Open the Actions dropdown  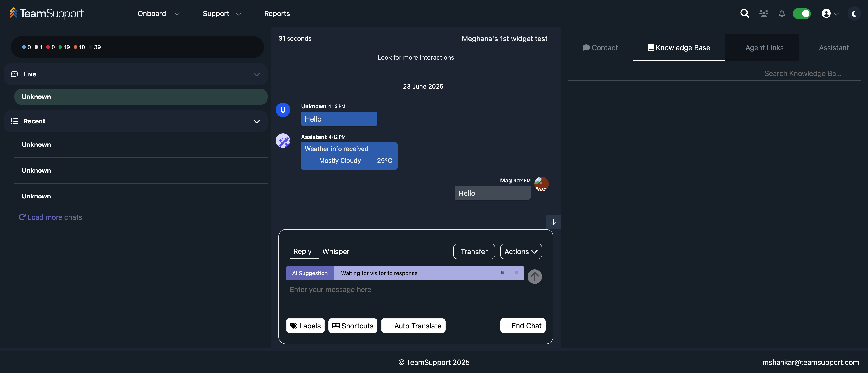pyautogui.click(x=521, y=251)
